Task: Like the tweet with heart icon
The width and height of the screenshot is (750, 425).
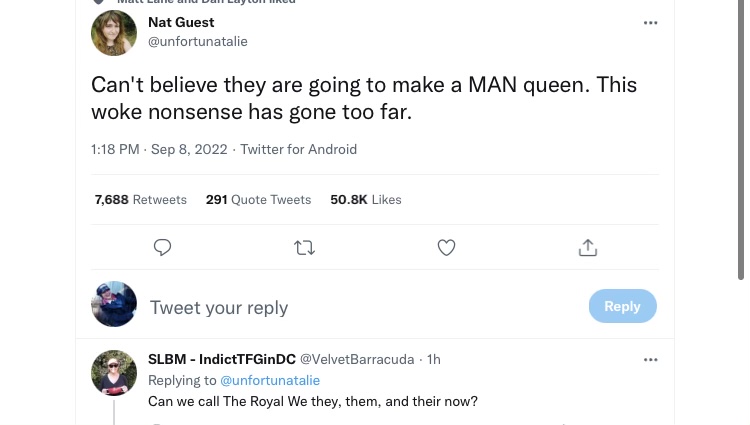Action: pyautogui.click(x=447, y=247)
